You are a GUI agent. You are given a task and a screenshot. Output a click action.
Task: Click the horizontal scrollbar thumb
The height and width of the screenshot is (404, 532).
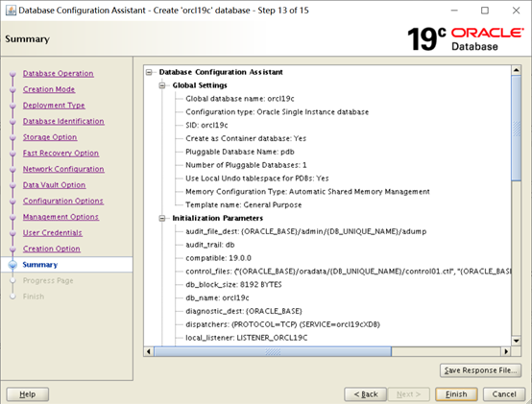pos(273,351)
